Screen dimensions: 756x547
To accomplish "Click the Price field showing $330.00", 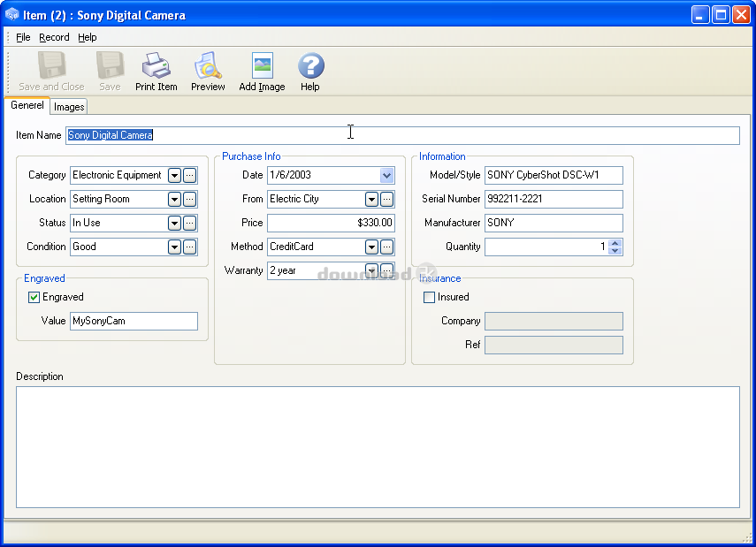I will click(331, 224).
